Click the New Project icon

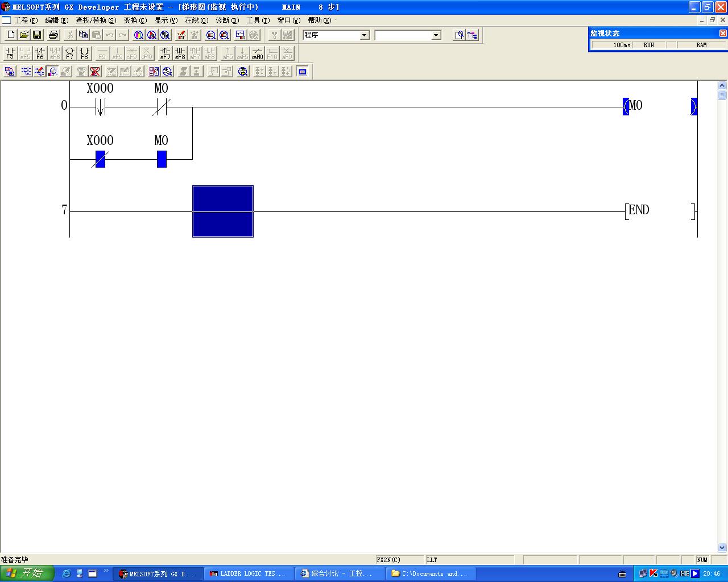click(11, 35)
